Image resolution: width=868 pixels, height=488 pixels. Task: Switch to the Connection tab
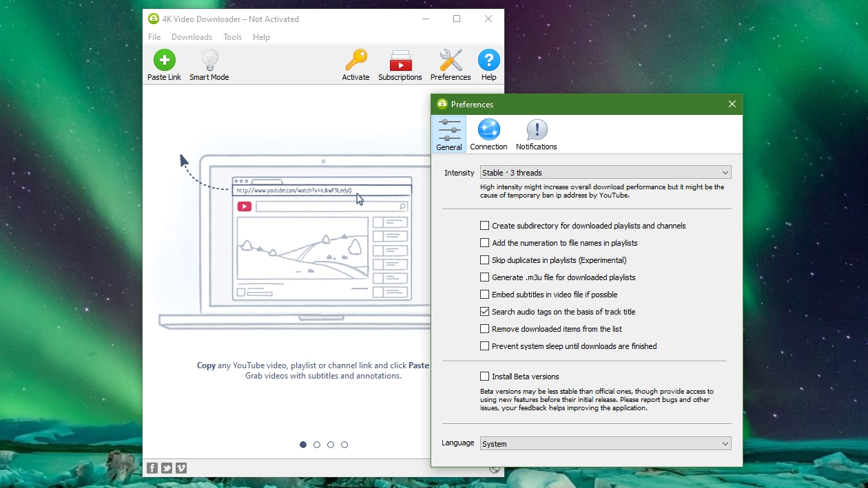point(489,134)
